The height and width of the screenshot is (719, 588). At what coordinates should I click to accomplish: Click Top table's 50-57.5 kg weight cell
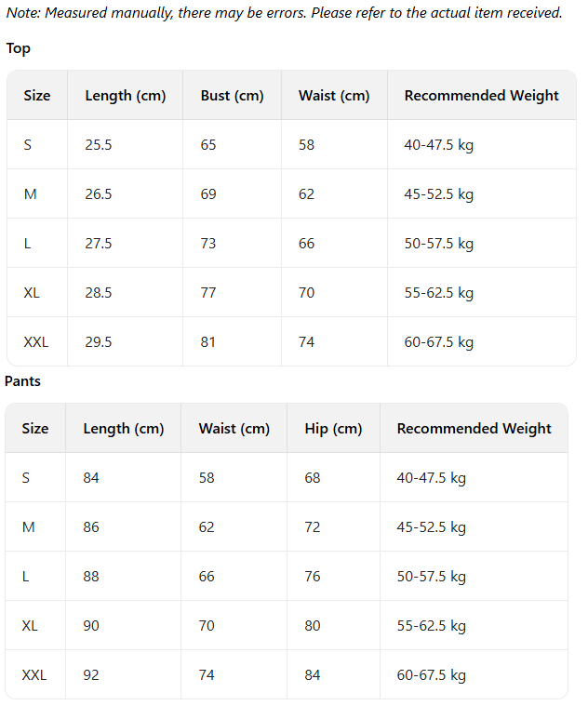tap(438, 244)
